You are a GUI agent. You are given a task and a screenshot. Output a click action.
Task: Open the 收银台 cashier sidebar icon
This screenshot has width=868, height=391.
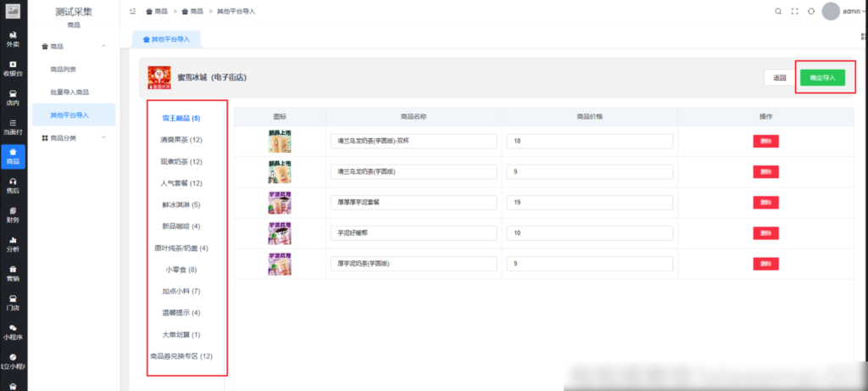tap(13, 69)
